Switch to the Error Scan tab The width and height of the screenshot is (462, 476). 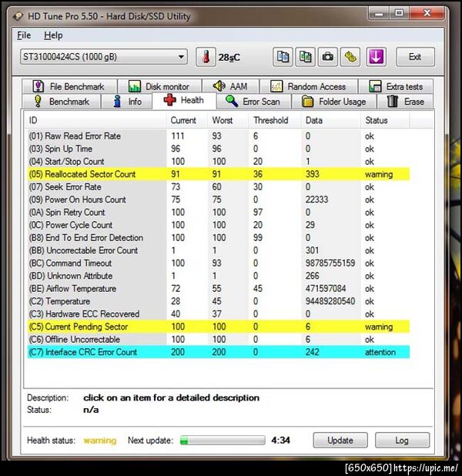coord(253,101)
